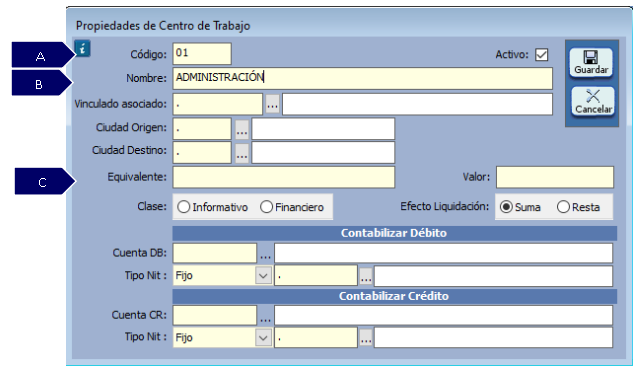Open Tipo Nit dropdown under Contabilizar Débito
This screenshot has height=372, width=642.
coord(263,275)
